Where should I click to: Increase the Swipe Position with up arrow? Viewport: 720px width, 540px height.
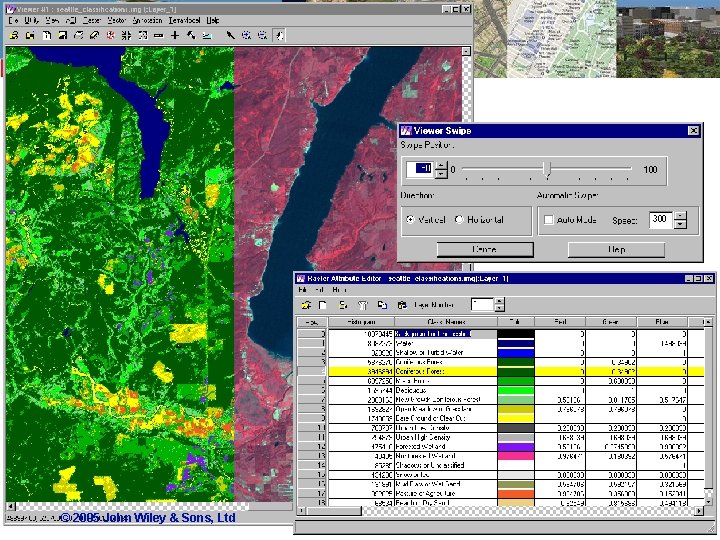click(x=440, y=165)
